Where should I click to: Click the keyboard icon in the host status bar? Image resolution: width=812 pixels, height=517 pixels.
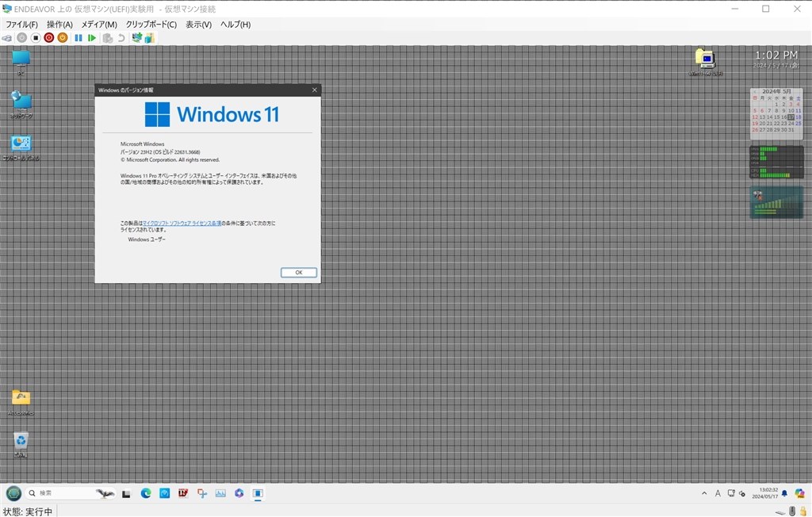(x=780, y=512)
